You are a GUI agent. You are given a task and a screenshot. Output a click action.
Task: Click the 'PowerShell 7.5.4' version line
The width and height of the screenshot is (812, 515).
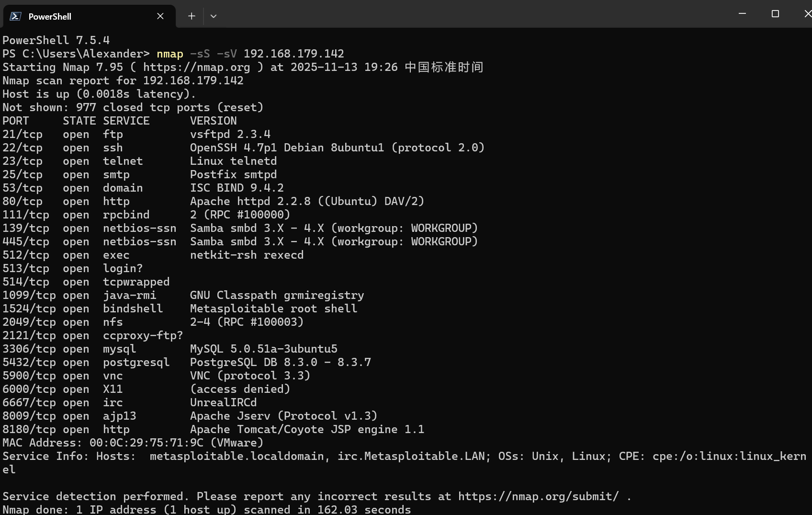coord(56,40)
